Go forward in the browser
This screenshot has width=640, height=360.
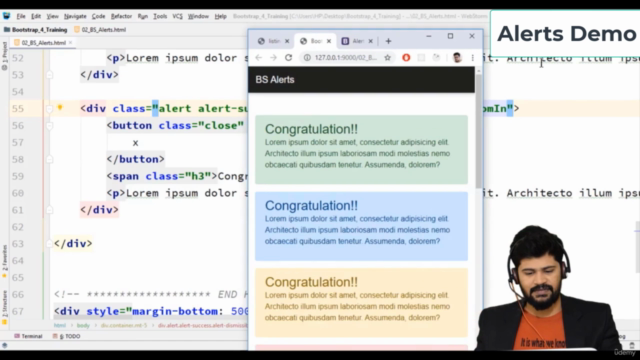point(273,58)
